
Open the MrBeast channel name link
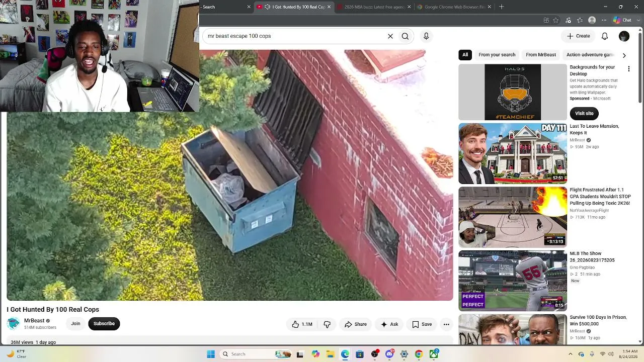[x=34, y=321]
